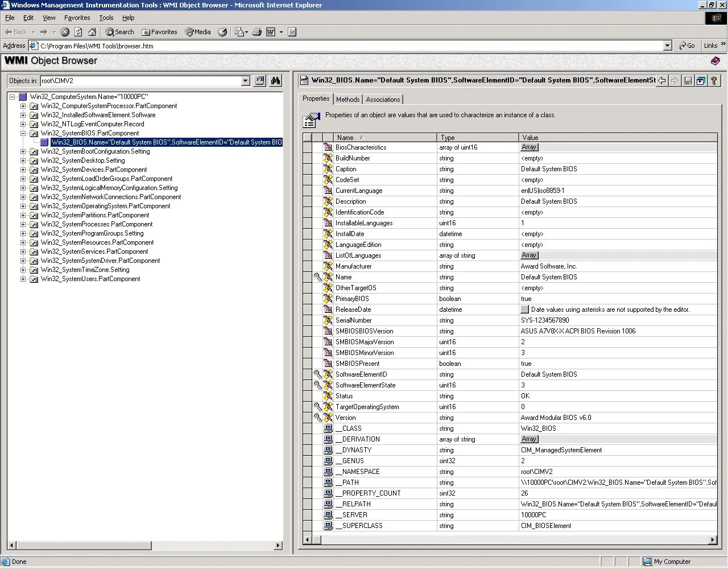Click the Forward arrow in IE toolbar

tap(43, 32)
